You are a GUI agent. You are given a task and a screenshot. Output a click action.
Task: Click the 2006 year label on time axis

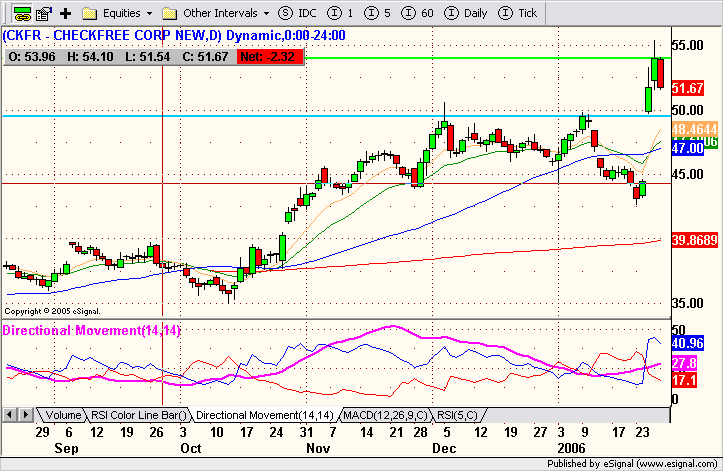(x=571, y=448)
